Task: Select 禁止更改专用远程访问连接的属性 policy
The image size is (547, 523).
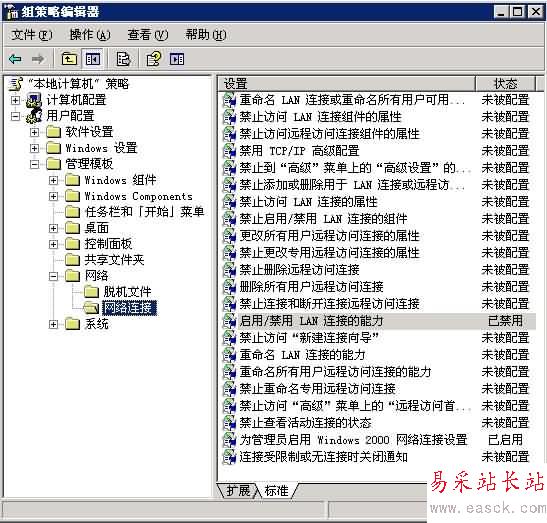Action: [329, 253]
